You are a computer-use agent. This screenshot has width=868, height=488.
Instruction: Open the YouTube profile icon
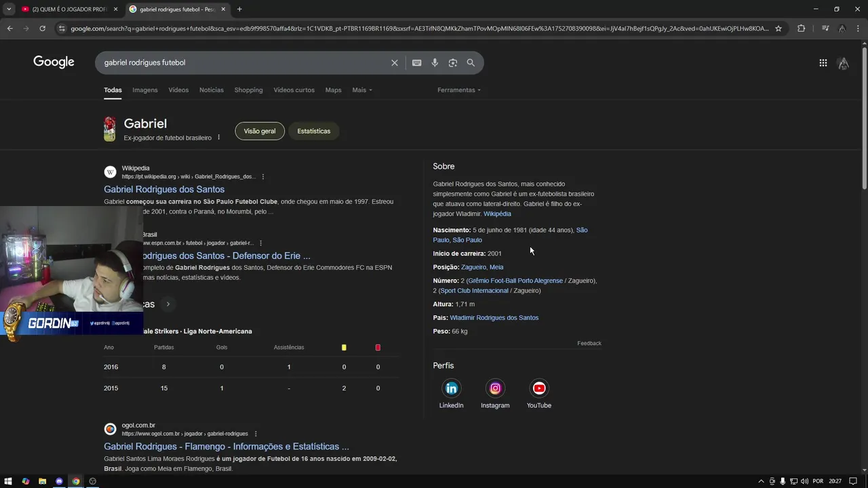[539, 388]
